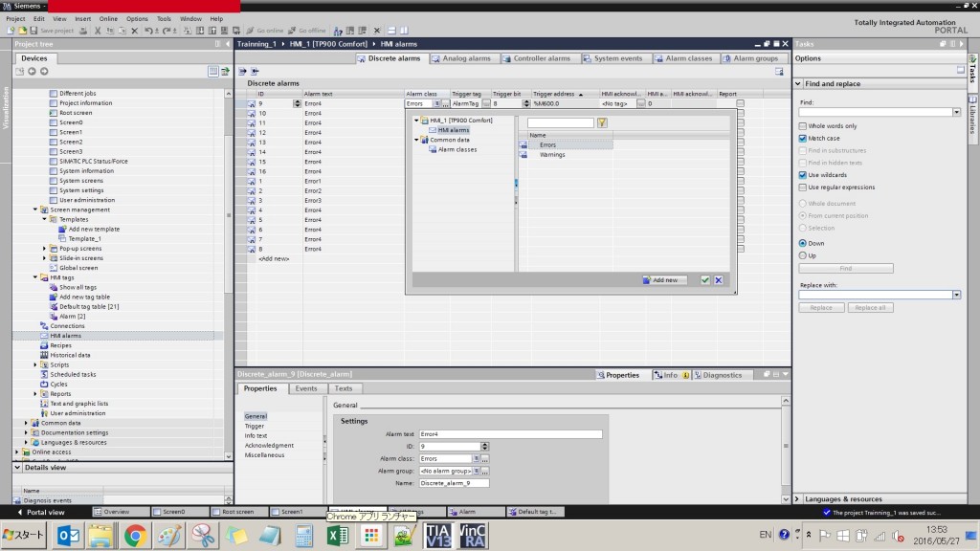
Task: Click the Start button on the taskbar
Action: coord(24,536)
